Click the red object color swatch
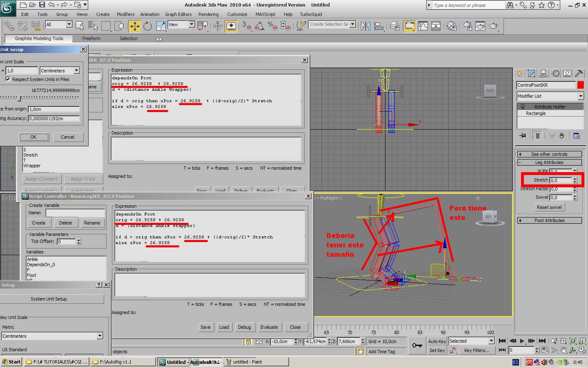 581,85
